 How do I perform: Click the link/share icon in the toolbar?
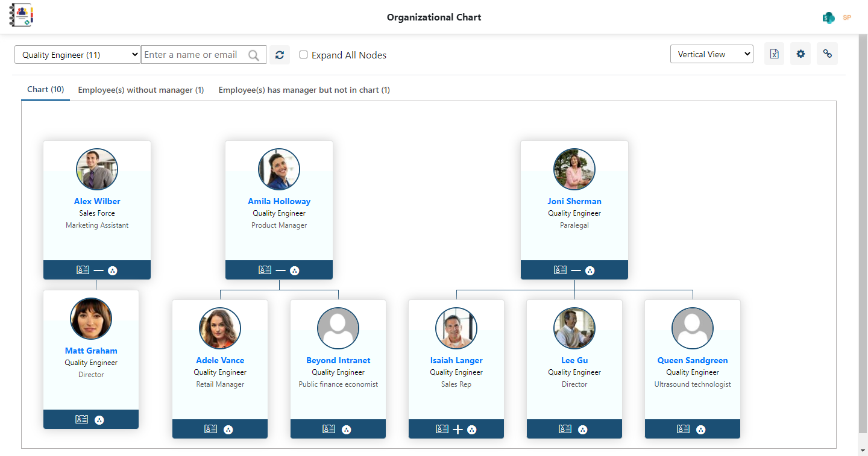tap(827, 54)
